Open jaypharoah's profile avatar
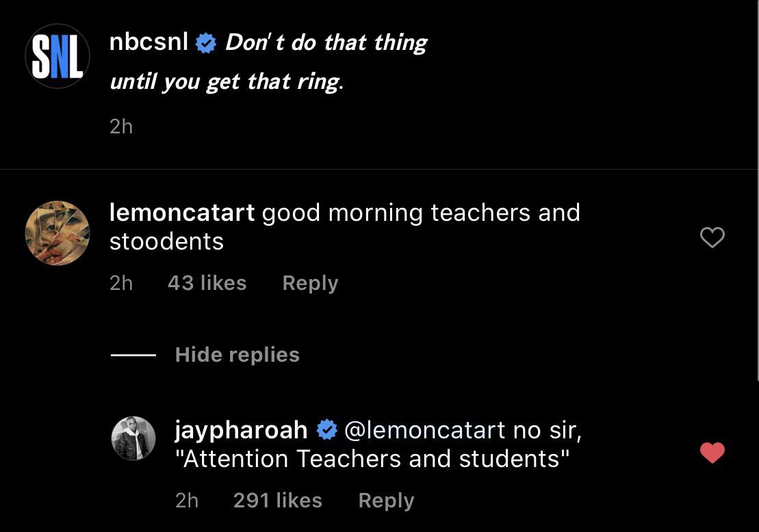759x532 pixels. [x=133, y=438]
